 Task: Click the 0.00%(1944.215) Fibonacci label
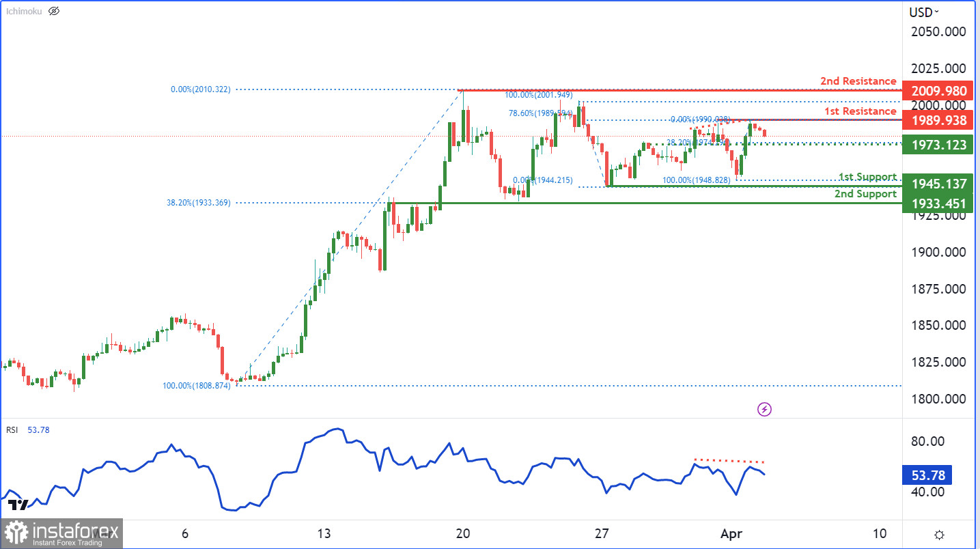pos(542,180)
